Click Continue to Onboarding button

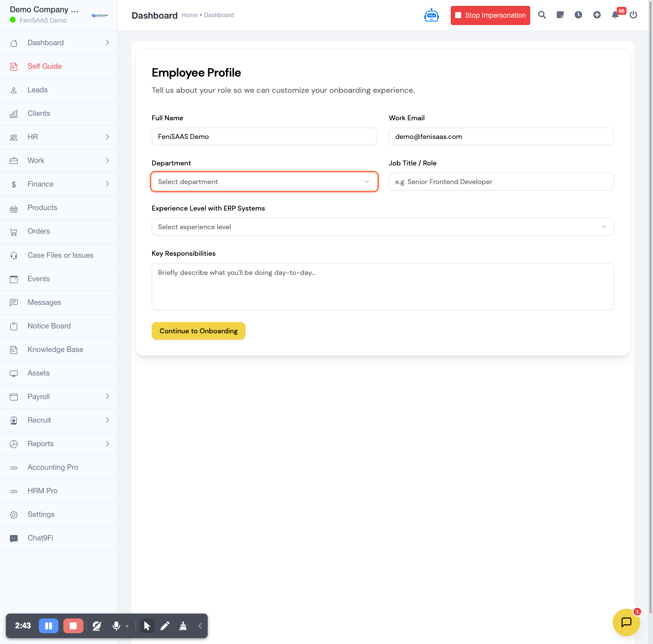[x=198, y=331]
